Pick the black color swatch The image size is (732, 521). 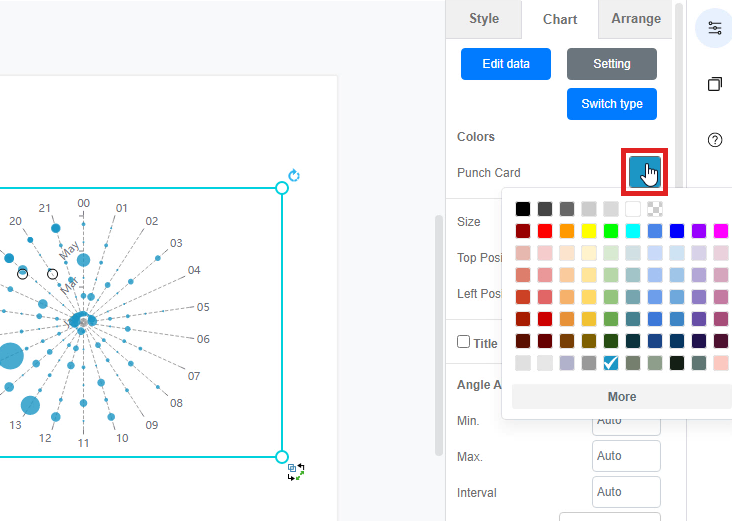(523, 209)
